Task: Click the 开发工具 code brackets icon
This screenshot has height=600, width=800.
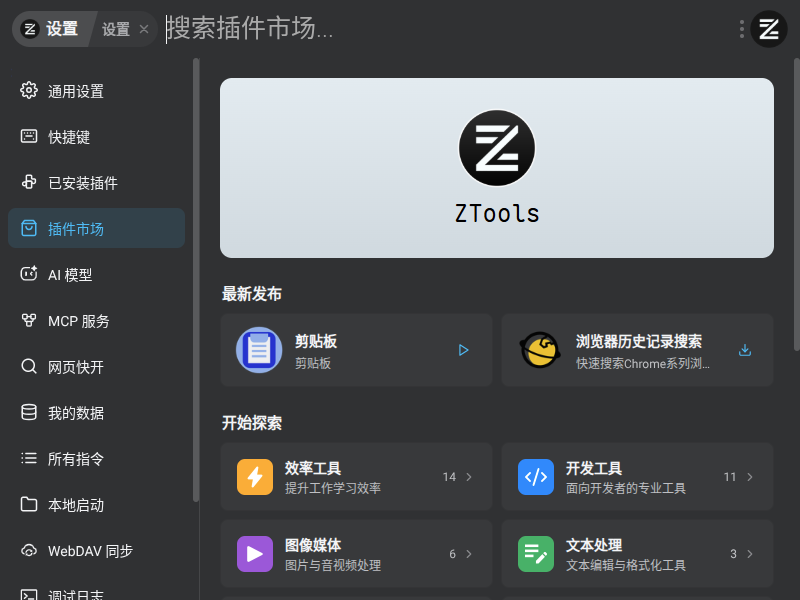Action: pos(536,477)
